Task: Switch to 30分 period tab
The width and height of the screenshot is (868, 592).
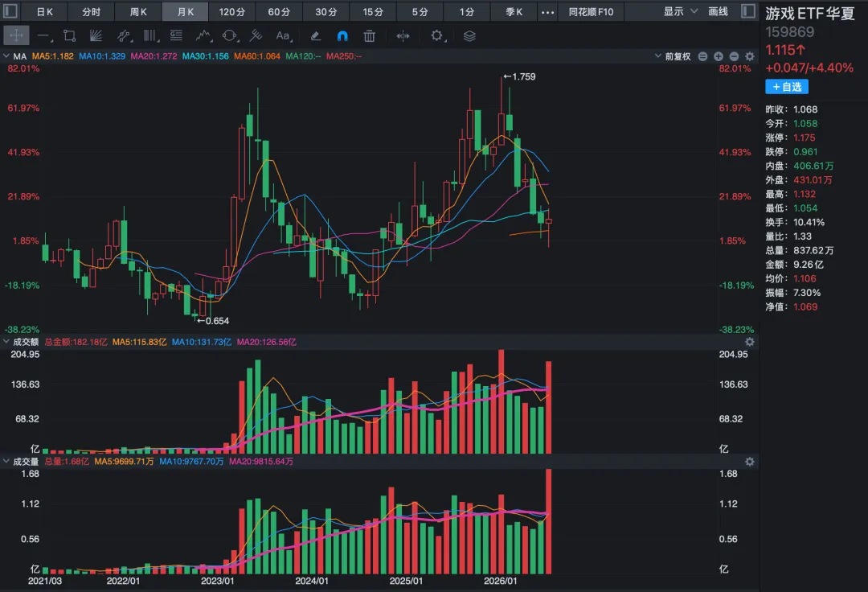Action: tap(326, 11)
